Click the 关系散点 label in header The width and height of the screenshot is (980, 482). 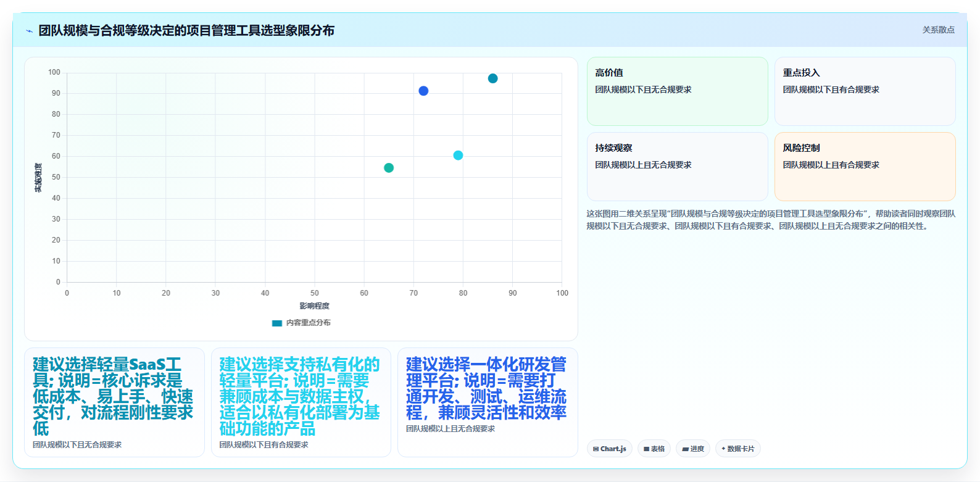pos(938,30)
